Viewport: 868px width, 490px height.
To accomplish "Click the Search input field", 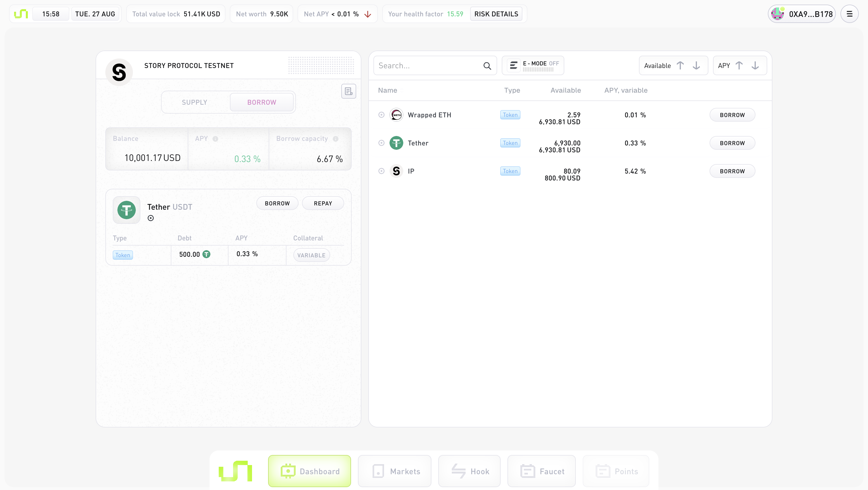I will [x=428, y=66].
